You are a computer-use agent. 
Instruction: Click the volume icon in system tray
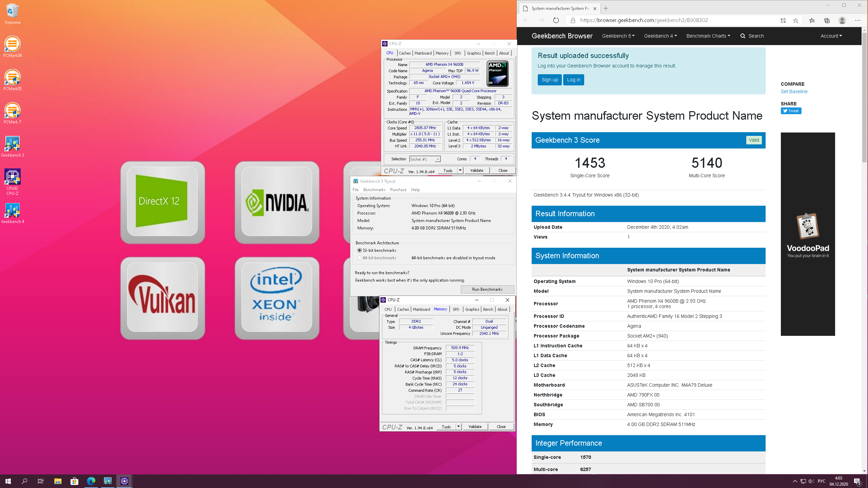[x=811, y=481]
